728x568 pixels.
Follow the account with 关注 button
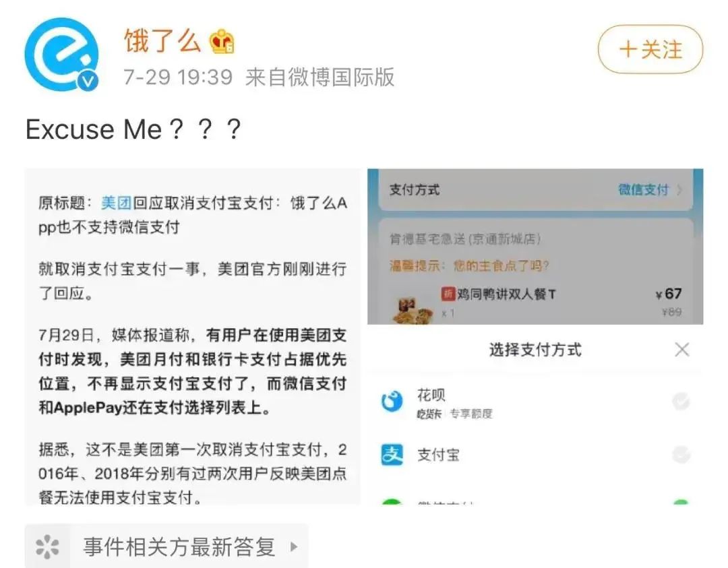[x=650, y=49]
